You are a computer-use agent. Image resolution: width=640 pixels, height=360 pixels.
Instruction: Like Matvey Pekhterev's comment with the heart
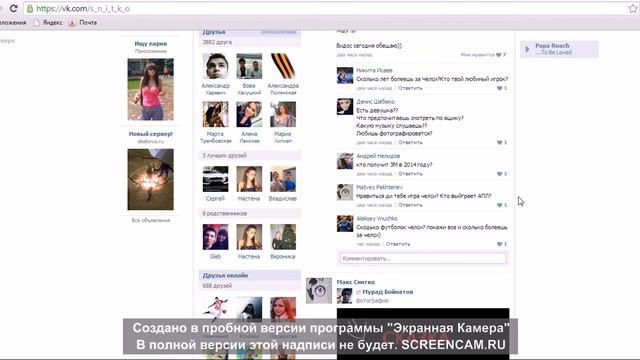point(500,205)
